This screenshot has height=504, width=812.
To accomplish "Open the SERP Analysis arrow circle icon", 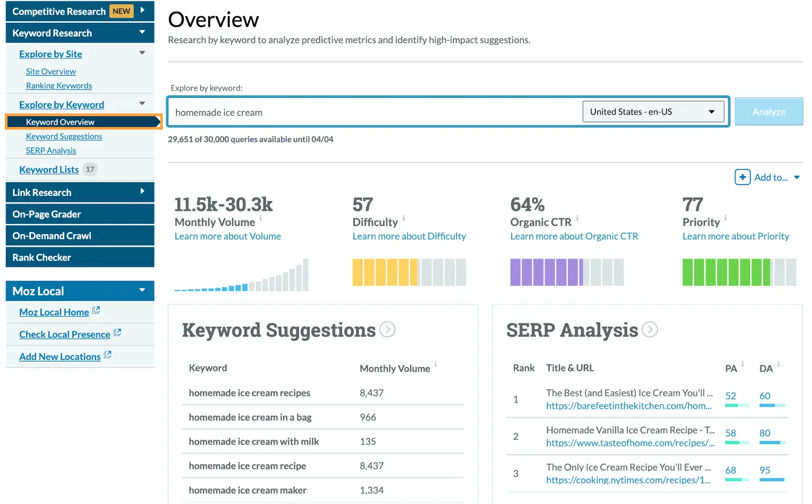I will 650,330.
